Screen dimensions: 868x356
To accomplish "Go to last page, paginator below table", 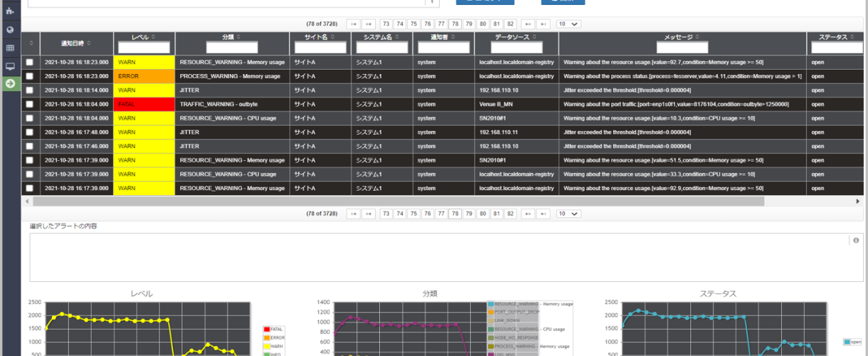I will [544, 214].
